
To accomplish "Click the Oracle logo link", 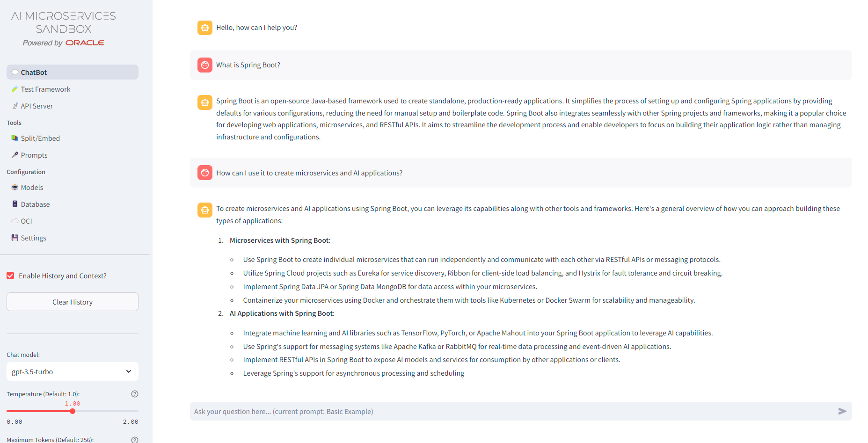I will 85,43.
